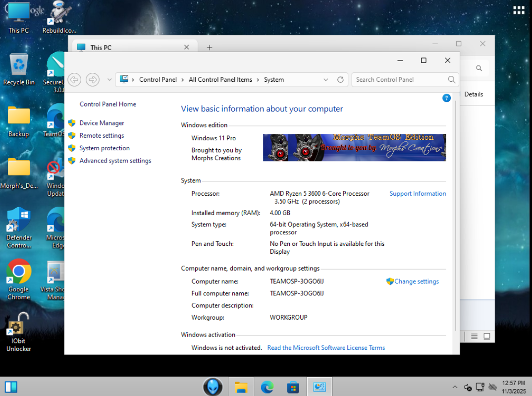Click Change settings for computer name
Screen dimensions: 532x396
click(416, 282)
